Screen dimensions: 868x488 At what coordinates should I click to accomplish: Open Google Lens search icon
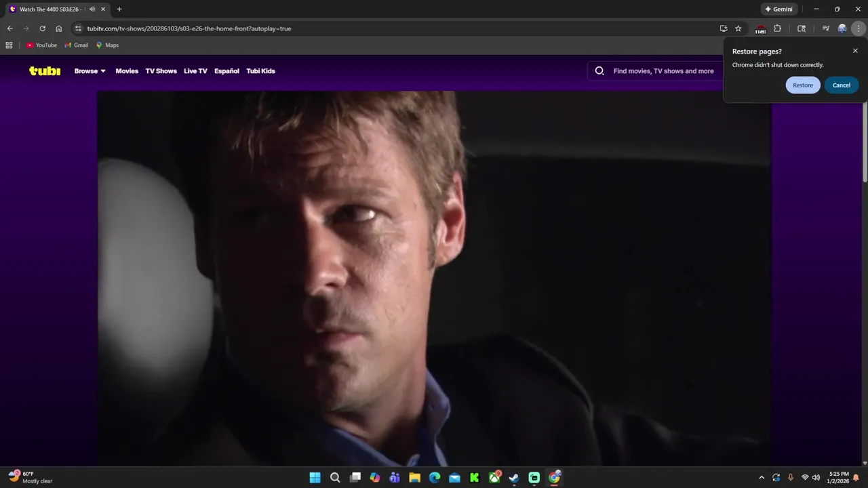pyautogui.click(x=802, y=28)
